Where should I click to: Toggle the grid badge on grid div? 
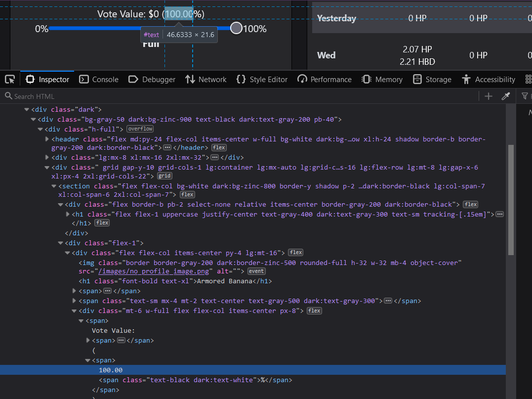coord(164,176)
